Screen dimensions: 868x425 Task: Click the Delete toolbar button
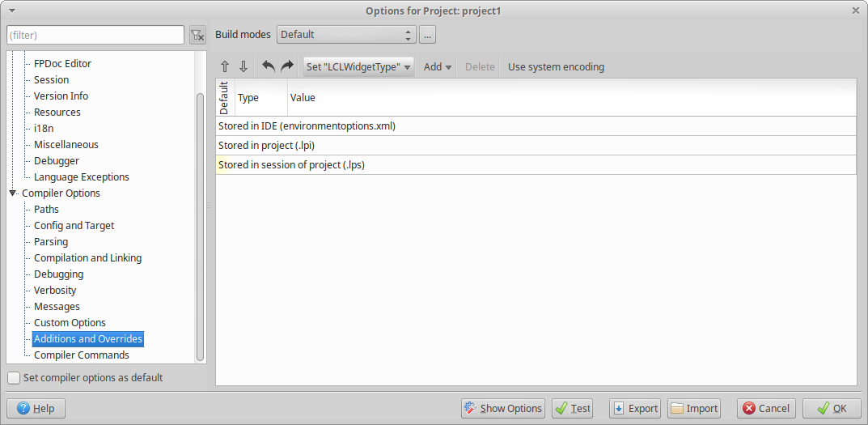tap(480, 66)
